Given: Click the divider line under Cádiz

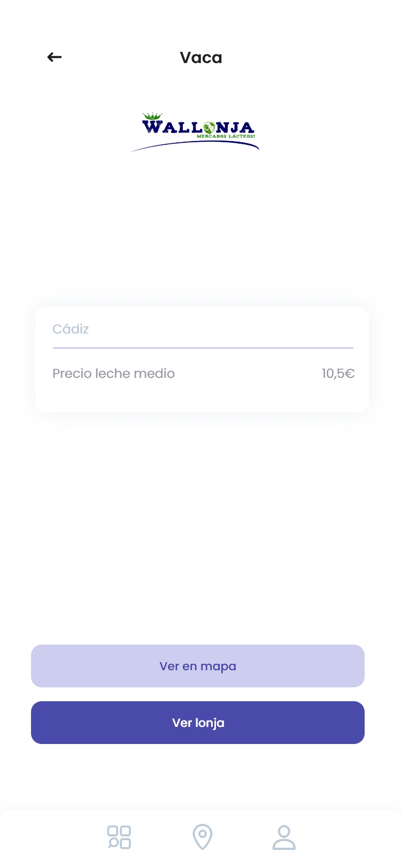Looking at the screenshot, I should coord(203,348).
